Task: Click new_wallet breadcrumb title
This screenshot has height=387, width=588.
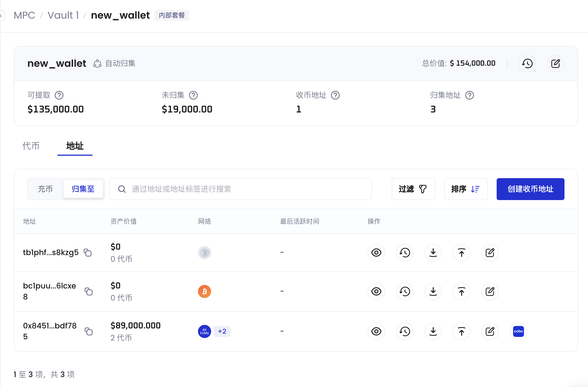Action: [x=120, y=15]
